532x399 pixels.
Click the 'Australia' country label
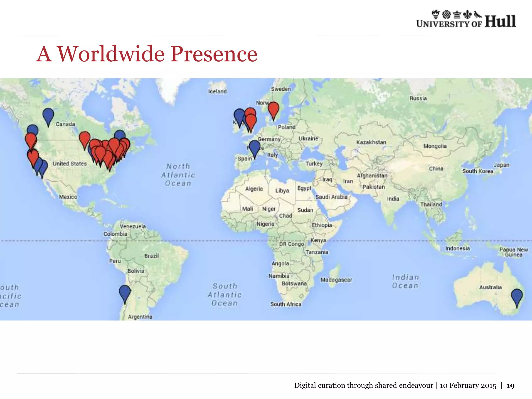pyautogui.click(x=490, y=287)
